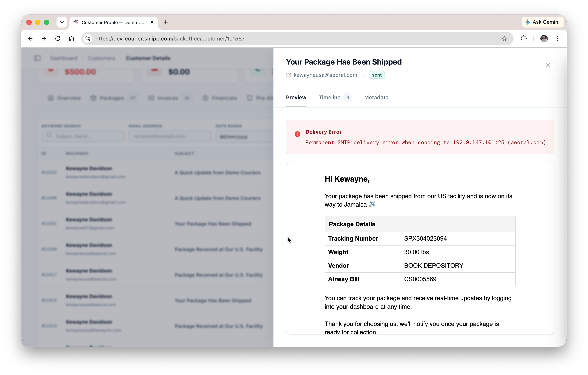Go forward in browser history
The height and width of the screenshot is (375, 588).
tap(44, 39)
